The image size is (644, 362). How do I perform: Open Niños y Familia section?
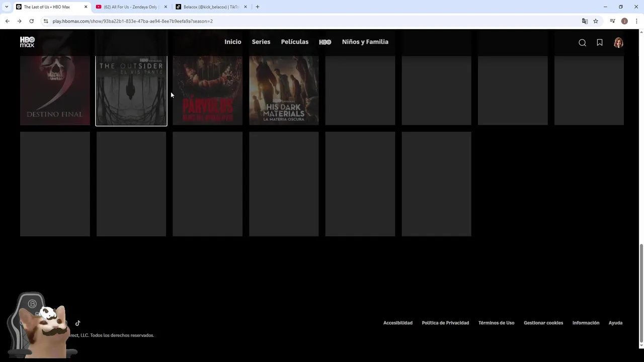(x=365, y=42)
